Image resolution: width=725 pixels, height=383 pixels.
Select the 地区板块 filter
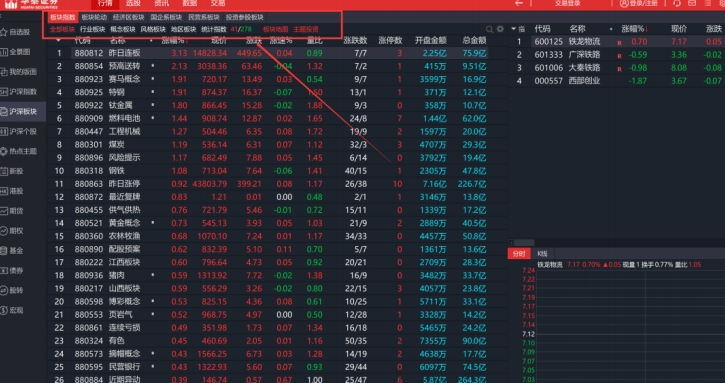[184, 29]
